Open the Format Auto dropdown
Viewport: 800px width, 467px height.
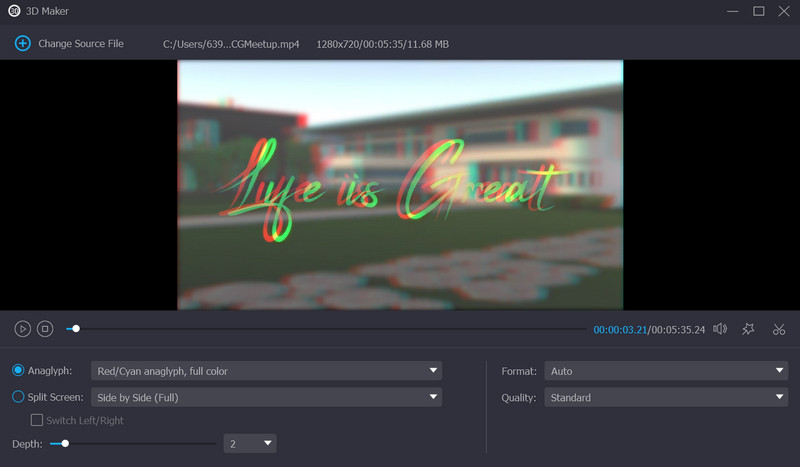pyautogui.click(x=666, y=371)
